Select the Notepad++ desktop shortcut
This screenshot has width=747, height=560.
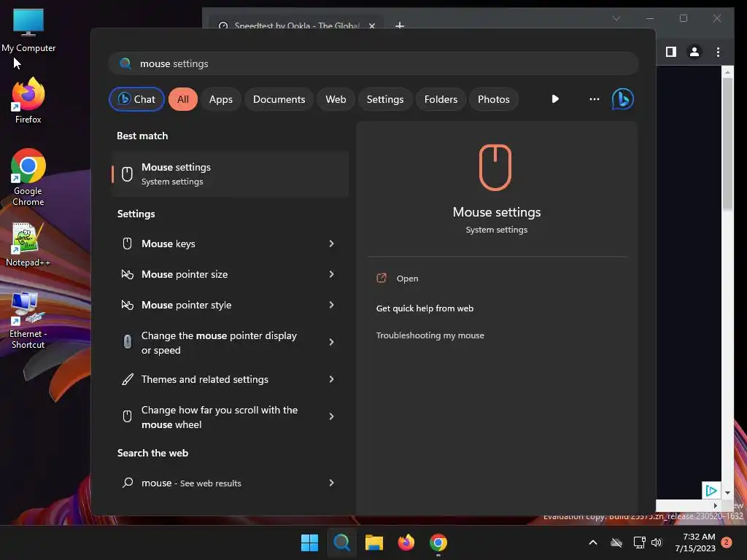(x=28, y=245)
